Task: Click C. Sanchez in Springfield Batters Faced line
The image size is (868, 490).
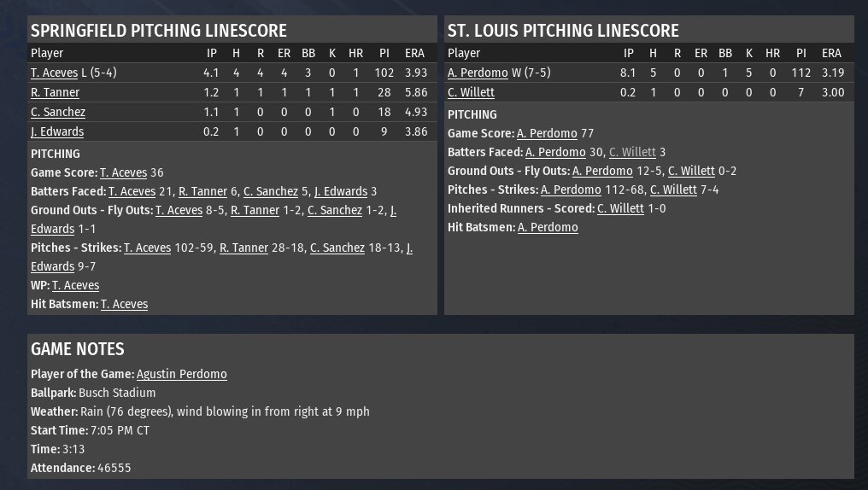Action: (x=270, y=191)
